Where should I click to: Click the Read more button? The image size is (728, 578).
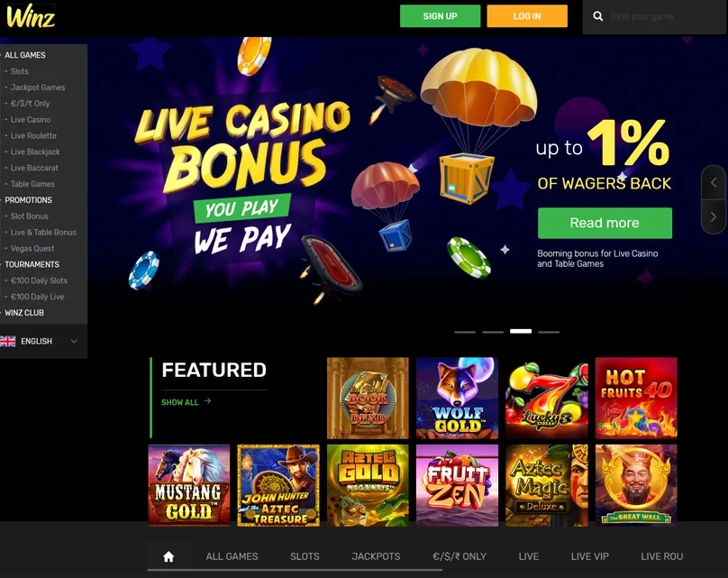click(605, 223)
